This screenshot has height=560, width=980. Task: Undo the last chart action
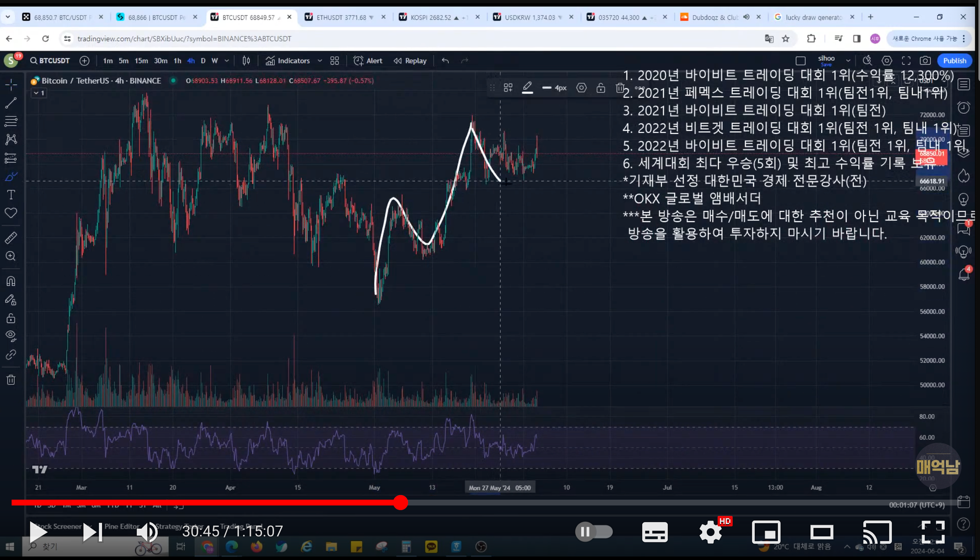[445, 61]
